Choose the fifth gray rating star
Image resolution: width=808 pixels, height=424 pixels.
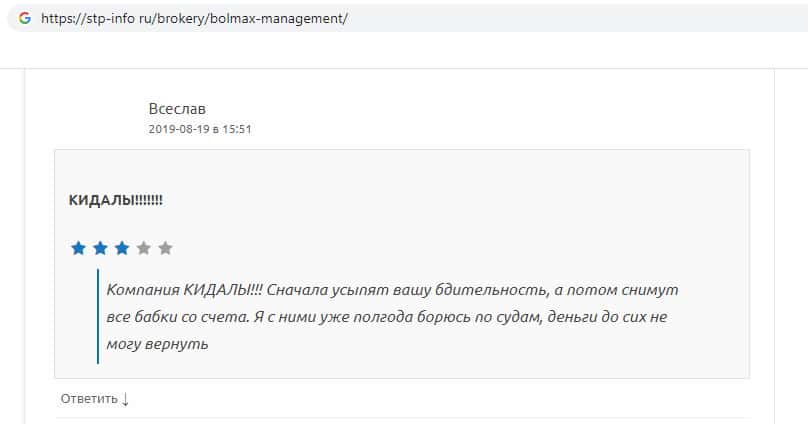166,248
